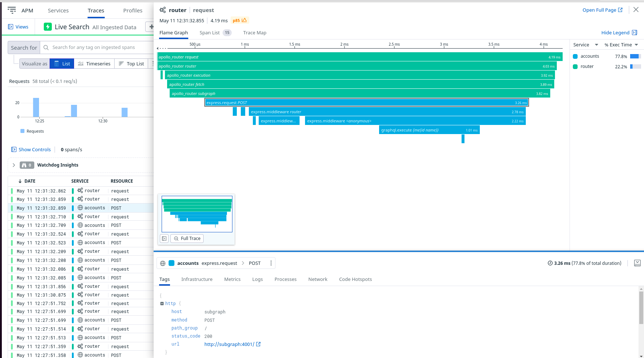Switch to the Trace Map tab
The height and width of the screenshot is (358, 644).
[255, 33]
